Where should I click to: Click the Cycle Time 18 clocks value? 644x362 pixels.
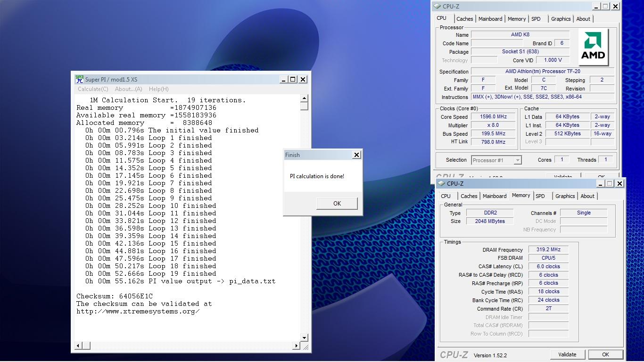click(548, 292)
